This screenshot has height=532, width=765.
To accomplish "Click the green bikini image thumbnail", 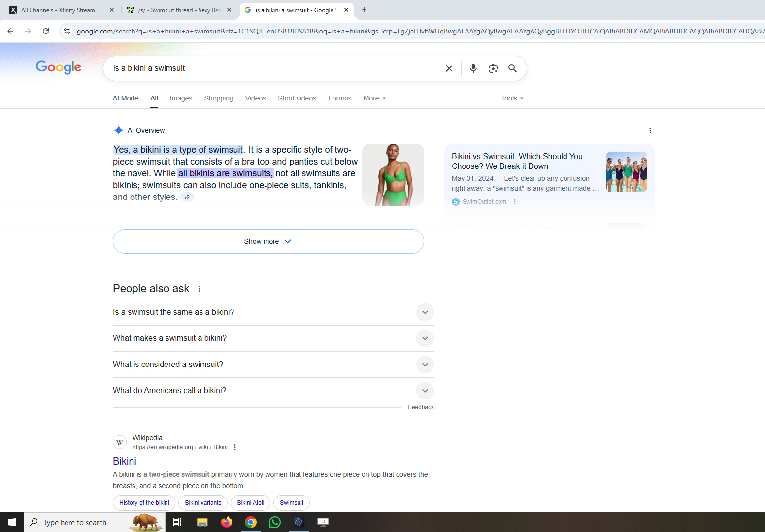I will point(393,175).
